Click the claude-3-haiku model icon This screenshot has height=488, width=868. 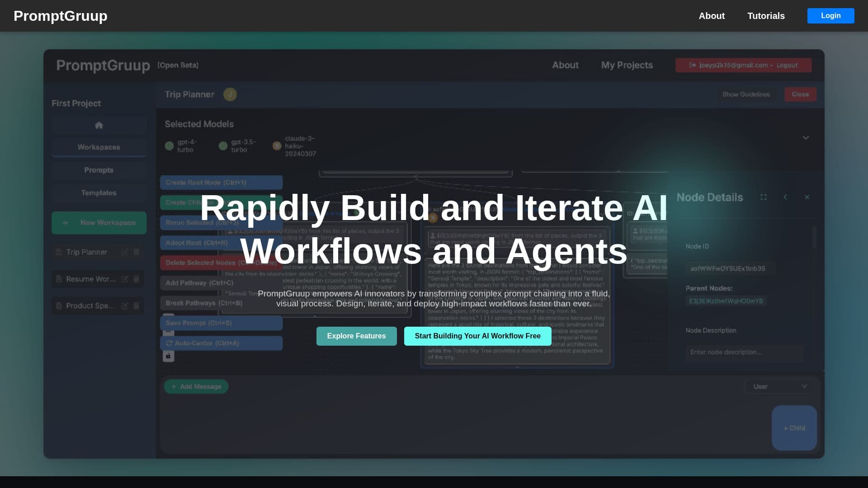[x=277, y=146]
